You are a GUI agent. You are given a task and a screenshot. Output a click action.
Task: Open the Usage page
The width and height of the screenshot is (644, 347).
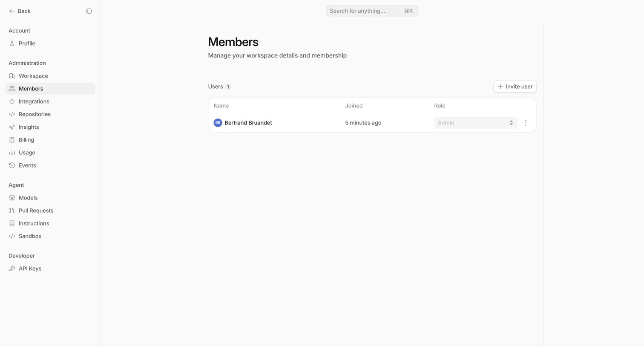click(x=50, y=153)
